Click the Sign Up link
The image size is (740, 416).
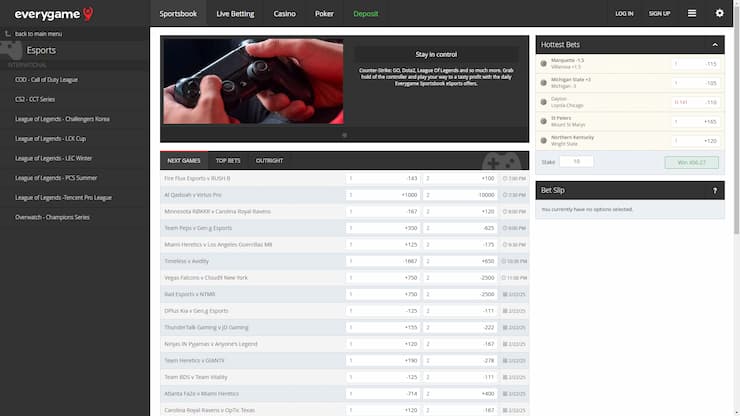tap(659, 14)
